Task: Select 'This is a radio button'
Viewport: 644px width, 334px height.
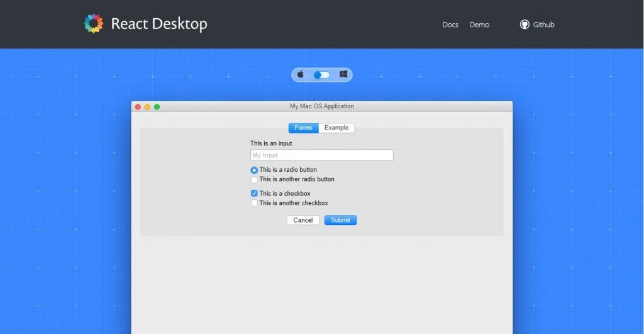Action: point(254,170)
